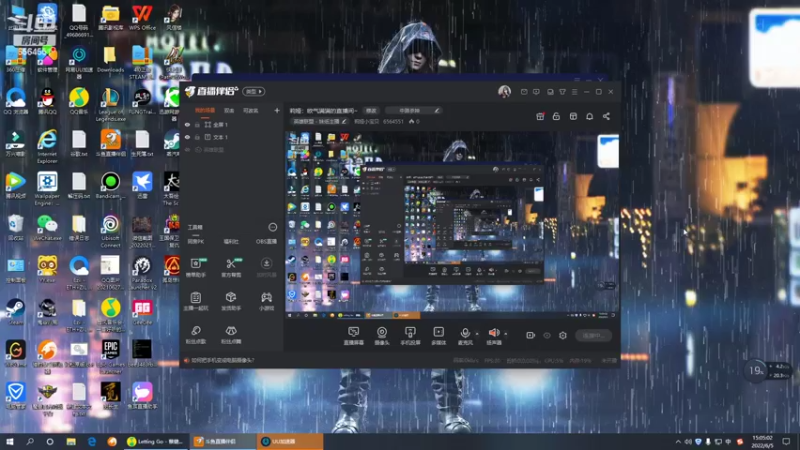This screenshot has height=450, width=800.
Task: Open the PK tool
Action: tap(196, 241)
